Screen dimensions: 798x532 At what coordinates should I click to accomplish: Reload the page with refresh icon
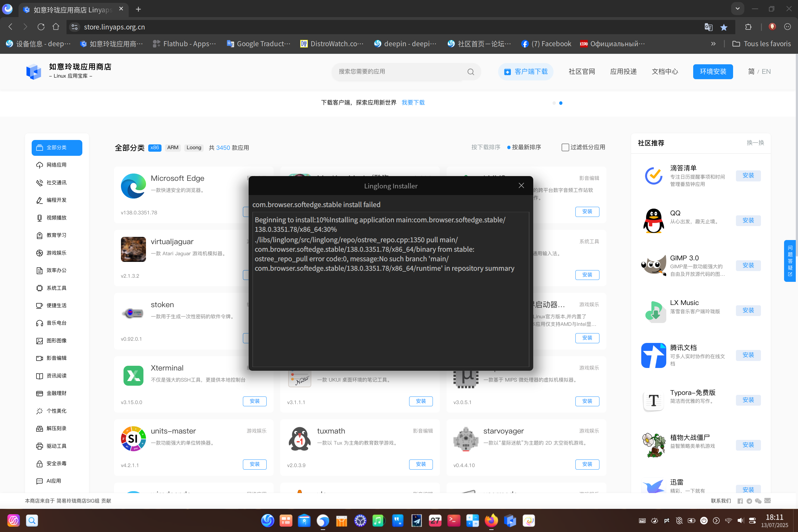(x=41, y=27)
